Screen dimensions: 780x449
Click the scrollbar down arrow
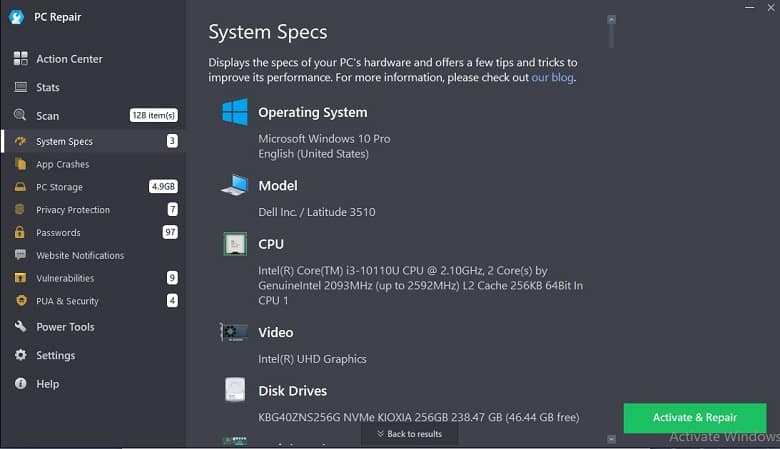611,439
